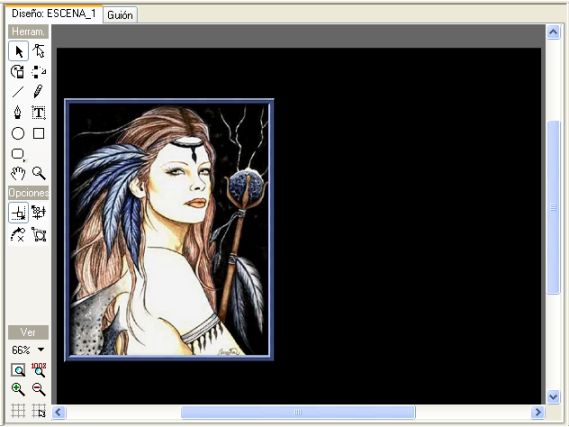569x427 pixels.
Task: Toggle the curved-path-with-X option in Opciones
Action: tap(18, 234)
